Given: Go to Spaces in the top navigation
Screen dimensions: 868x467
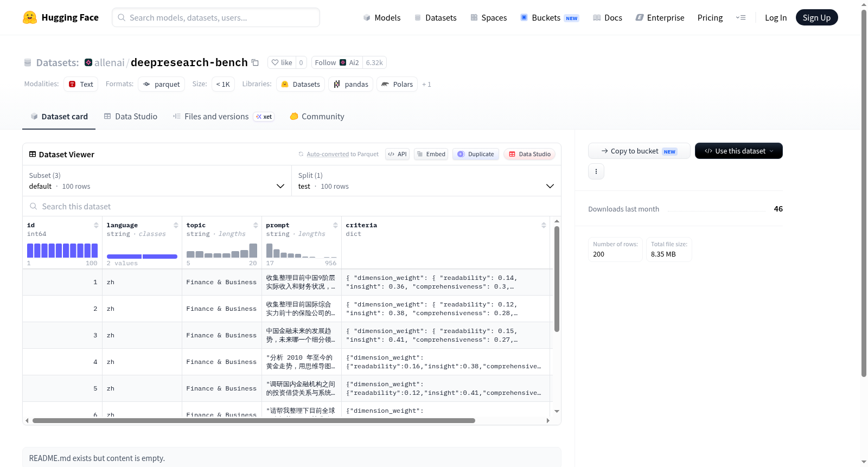Looking at the screenshot, I should pos(488,17).
